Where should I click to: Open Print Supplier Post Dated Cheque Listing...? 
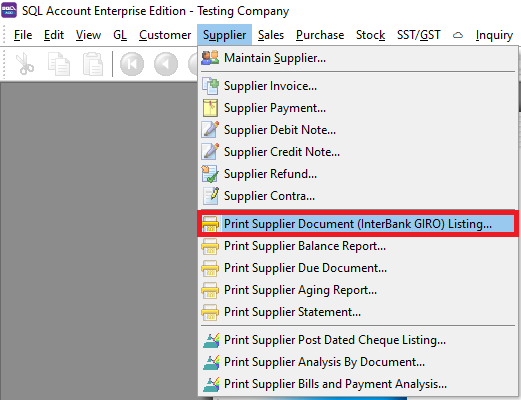[358, 340]
